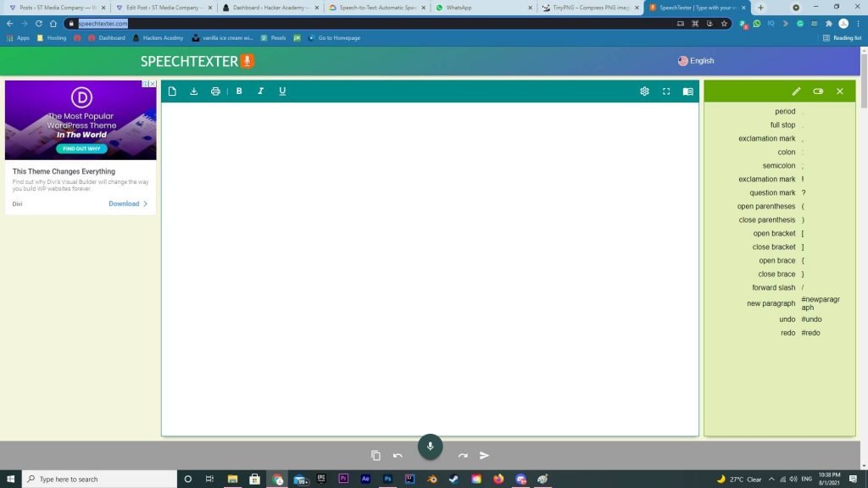This screenshot has height=488, width=868.
Task: Download the transcribed text file
Action: [x=194, y=91]
